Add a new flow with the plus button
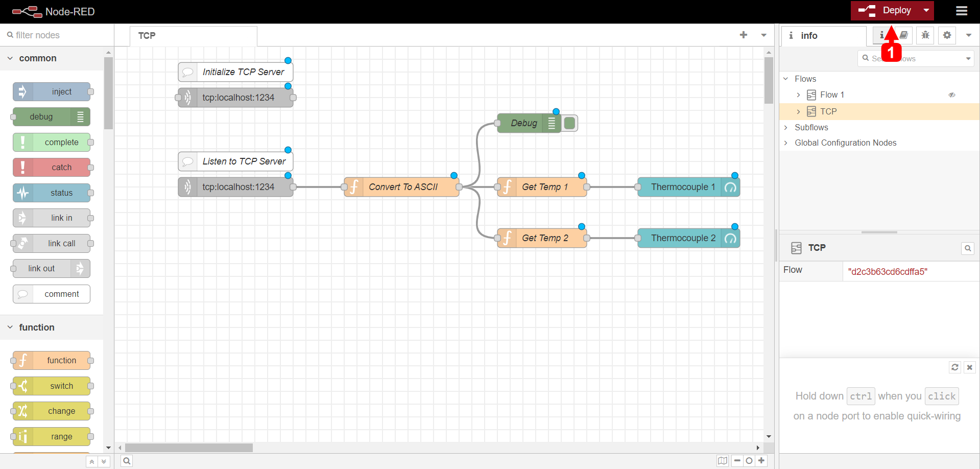The height and width of the screenshot is (469, 980). [x=744, y=35]
